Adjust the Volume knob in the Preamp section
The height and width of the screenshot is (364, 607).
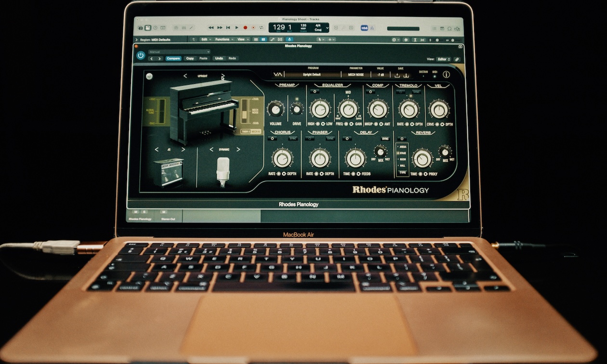click(x=276, y=110)
